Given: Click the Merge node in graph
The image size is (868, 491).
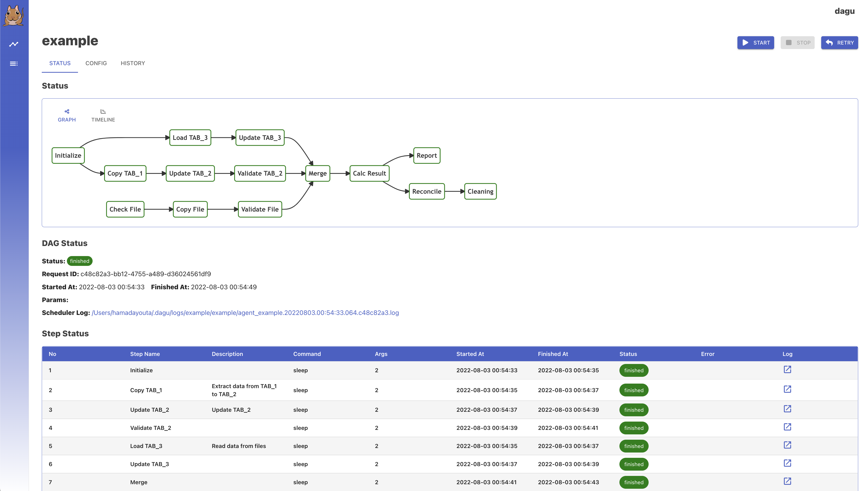Looking at the screenshot, I should click(x=317, y=173).
